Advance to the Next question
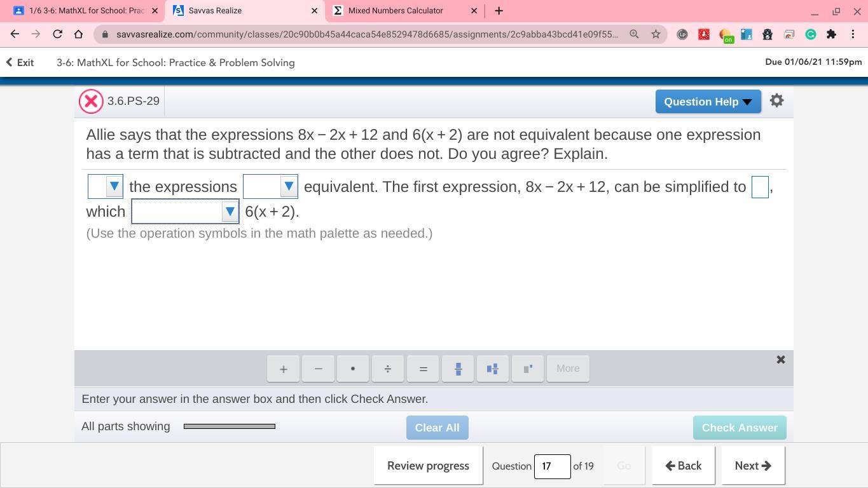The width and height of the screenshot is (868, 488). (x=753, y=466)
